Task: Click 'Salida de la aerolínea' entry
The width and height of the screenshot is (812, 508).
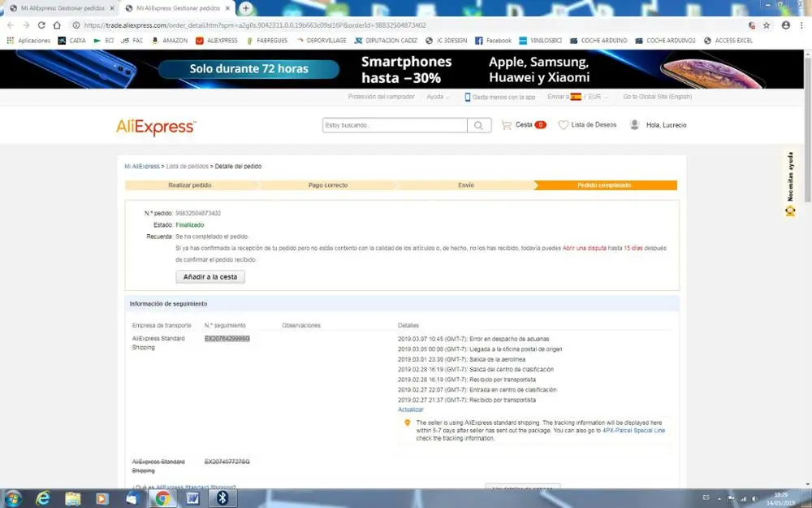Action: [497, 359]
